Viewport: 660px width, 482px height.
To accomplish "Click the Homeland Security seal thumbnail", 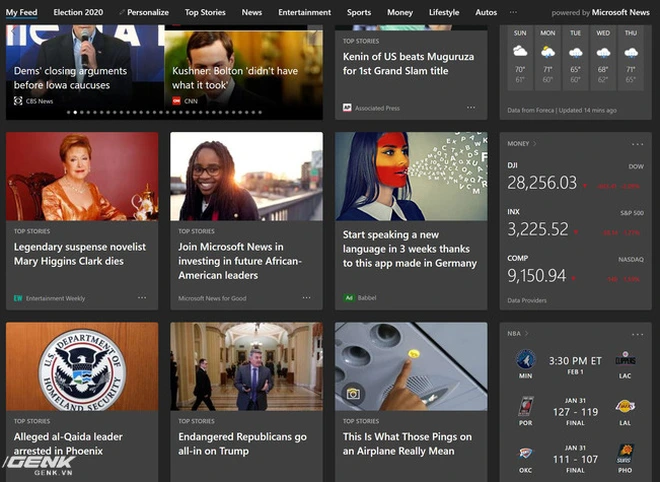I will pyautogui.click(x=82, y=366).
